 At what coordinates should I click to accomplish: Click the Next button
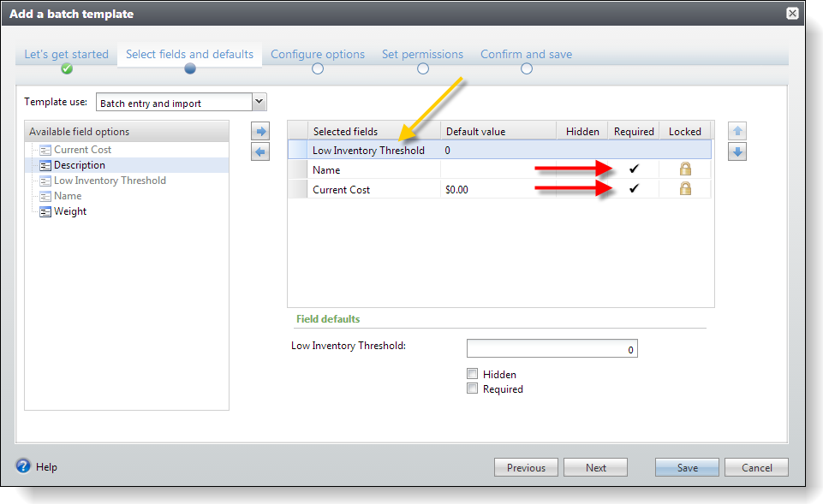596,467
